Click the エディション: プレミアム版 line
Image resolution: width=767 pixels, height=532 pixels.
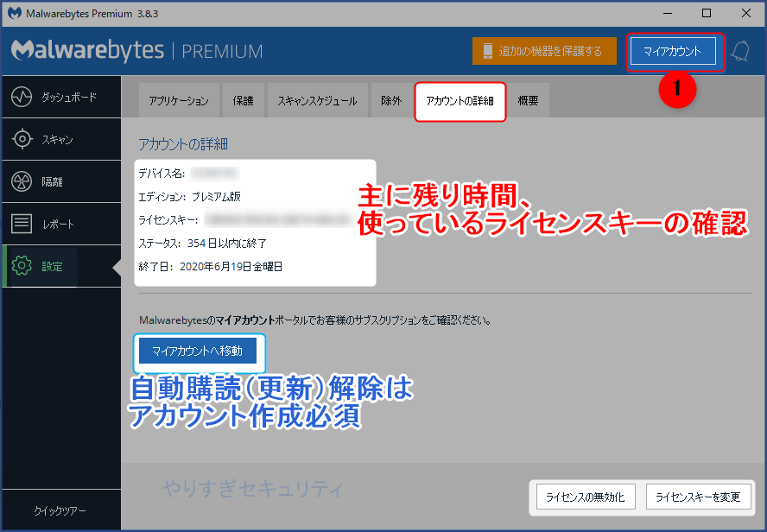click(x=190, y=197)
